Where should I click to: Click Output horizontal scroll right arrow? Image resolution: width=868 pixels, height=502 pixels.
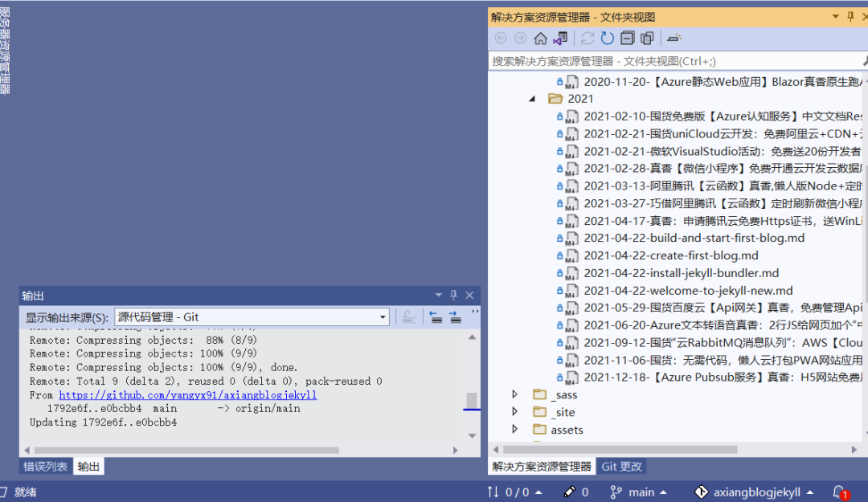point(455,450)
